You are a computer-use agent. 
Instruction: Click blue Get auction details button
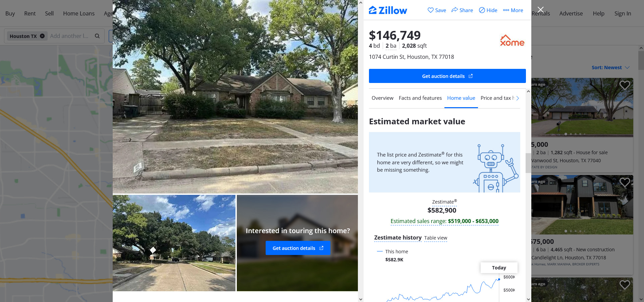click(447, 76)
